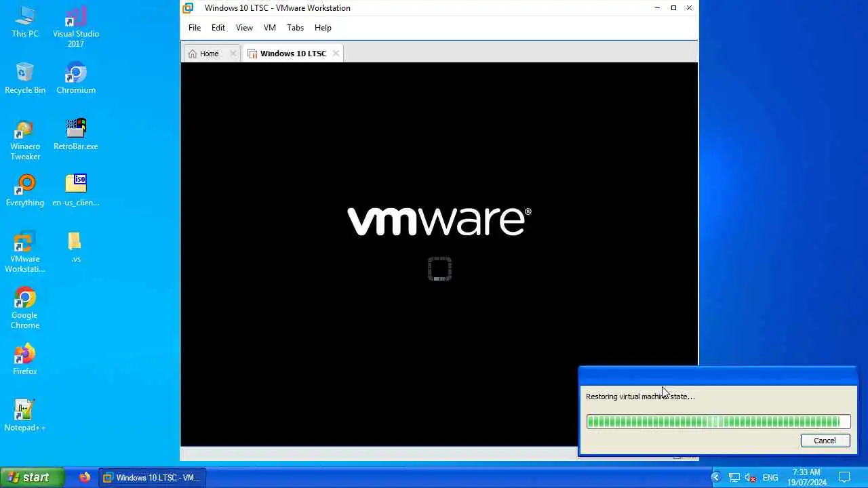Launch Firefox from the taskbar quick launch
This screenshot has height=488, width=868.
pyautogui.click(x=84, y=477)
